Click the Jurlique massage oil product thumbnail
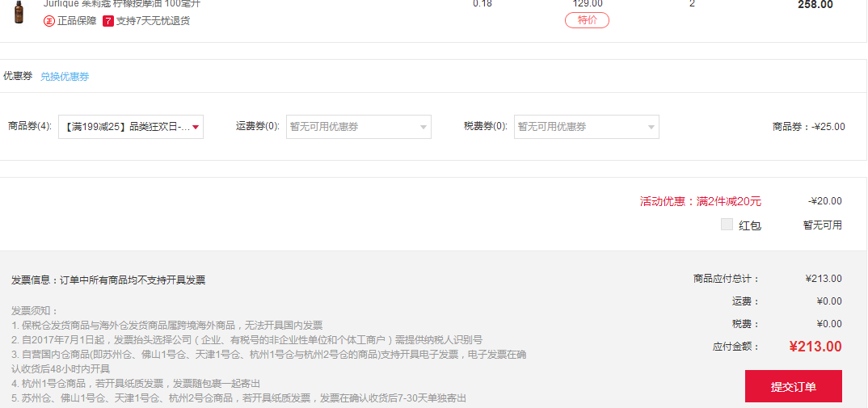 (x=18, y=11)
